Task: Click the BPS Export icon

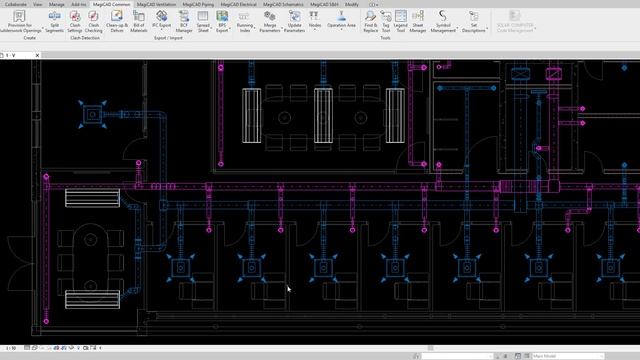Action: tap(222, 16)
